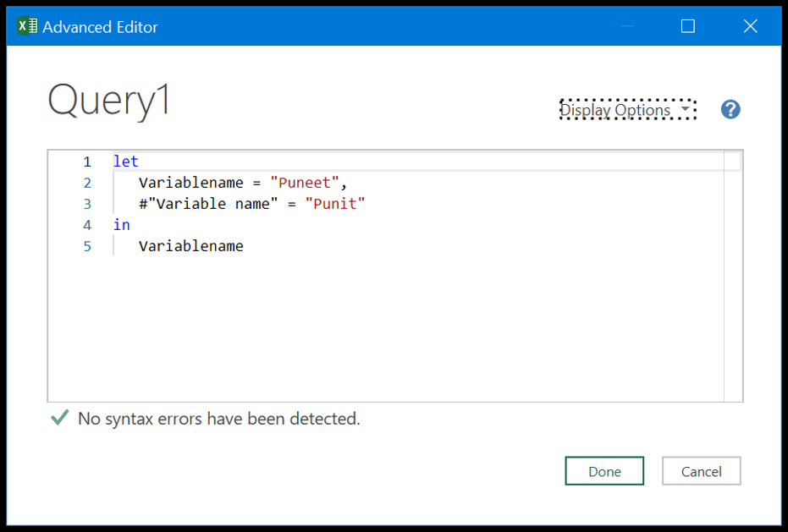This screenshot has height=532, width=788.
Task: Click the "Punit" string value
Action: coord(334,204)
